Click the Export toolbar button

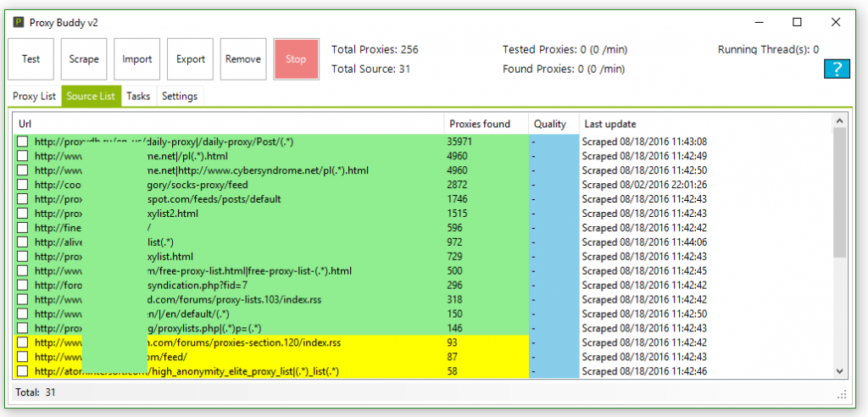[x=190, y=59]
